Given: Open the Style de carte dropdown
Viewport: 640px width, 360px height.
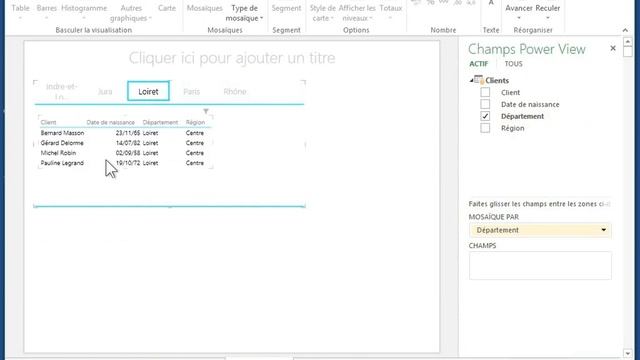Looking at the screenshot, I should (322, 13).
